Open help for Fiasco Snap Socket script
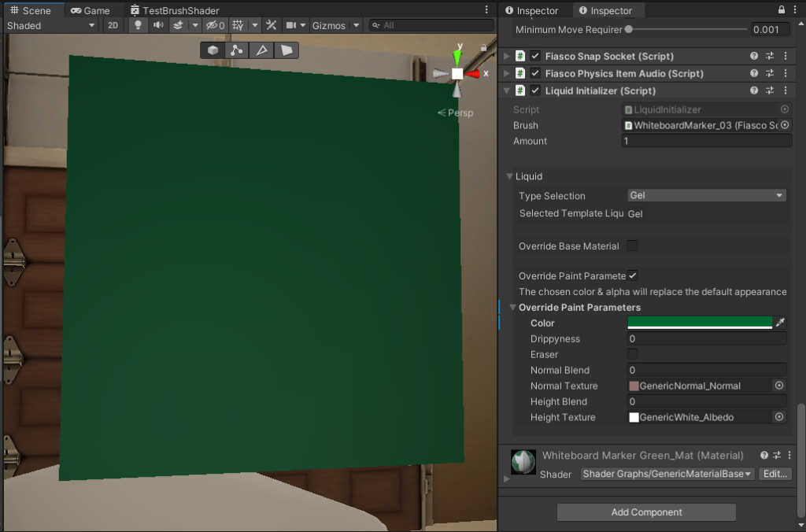806x532 pixels. [754, 56]
